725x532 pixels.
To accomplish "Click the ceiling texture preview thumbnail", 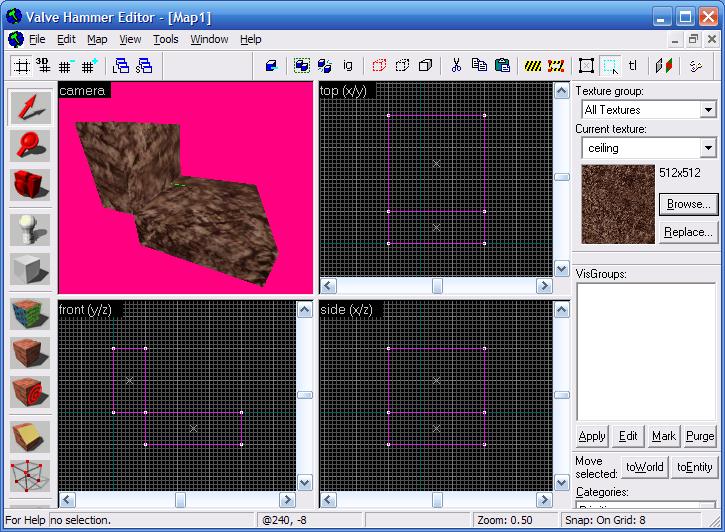I will (618, 204).
